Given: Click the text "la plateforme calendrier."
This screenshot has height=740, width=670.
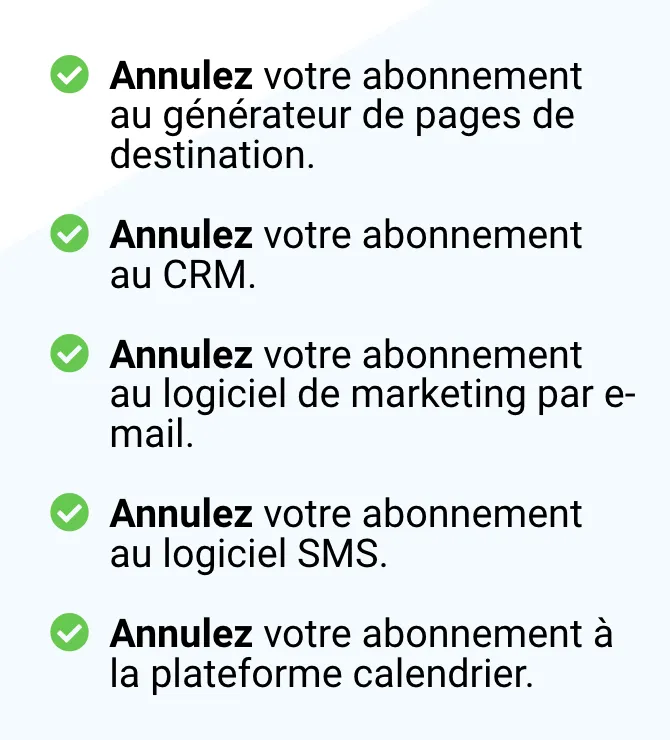Looking at the screenshot, I should click(x=322, y=674).
